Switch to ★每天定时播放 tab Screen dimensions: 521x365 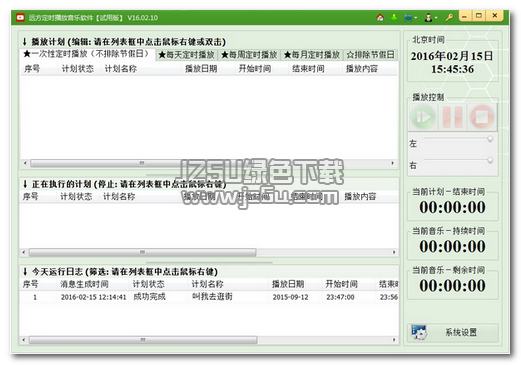(187, 55)
